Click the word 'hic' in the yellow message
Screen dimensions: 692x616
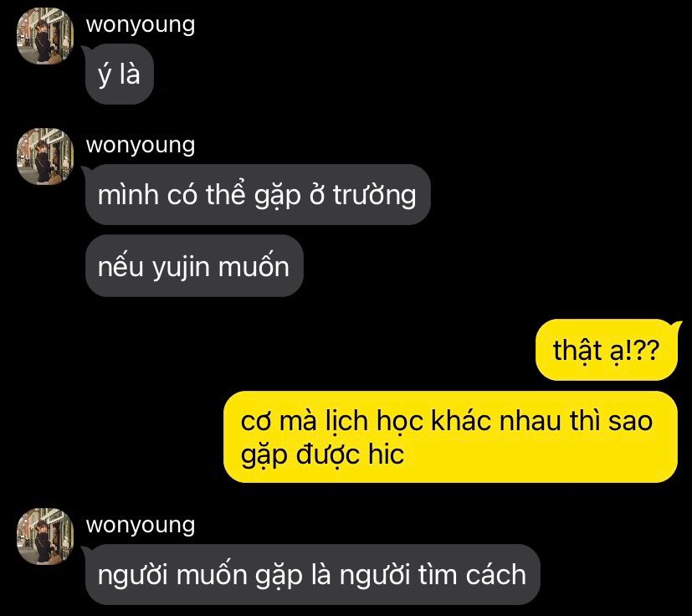pos(386,454)
